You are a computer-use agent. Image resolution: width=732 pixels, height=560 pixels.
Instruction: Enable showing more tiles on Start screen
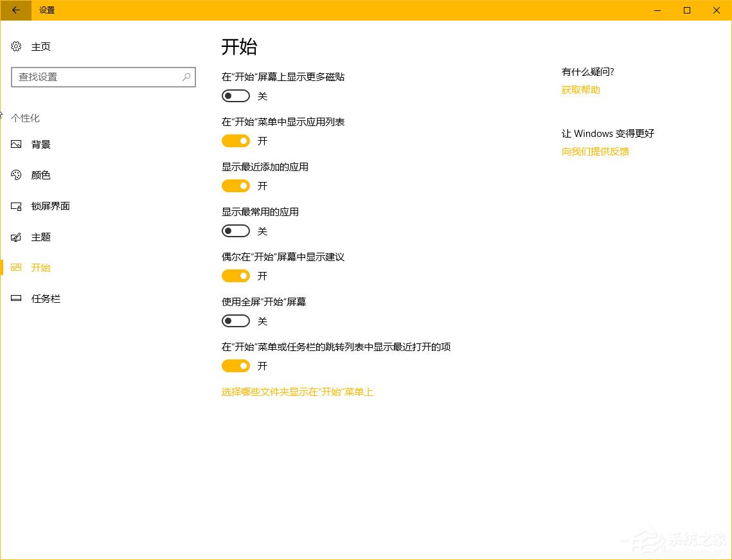(235, 96)
